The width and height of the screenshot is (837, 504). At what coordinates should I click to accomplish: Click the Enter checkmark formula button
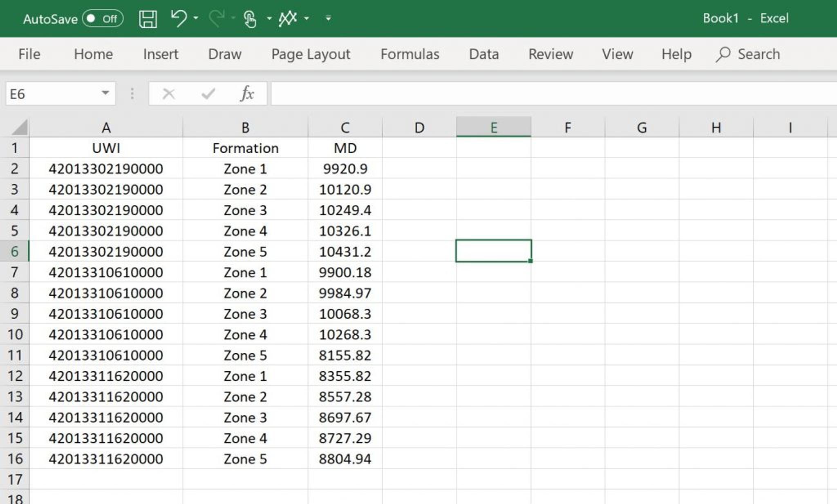[208, 94]
